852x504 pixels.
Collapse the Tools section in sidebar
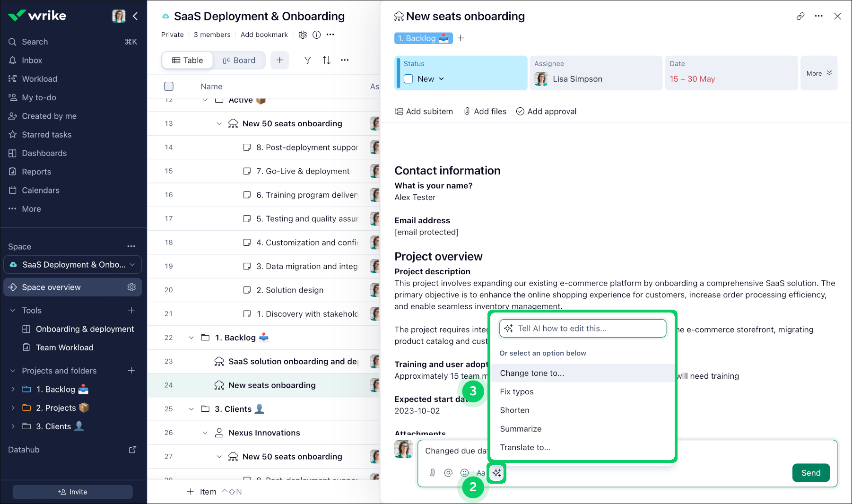pos(13,311)
